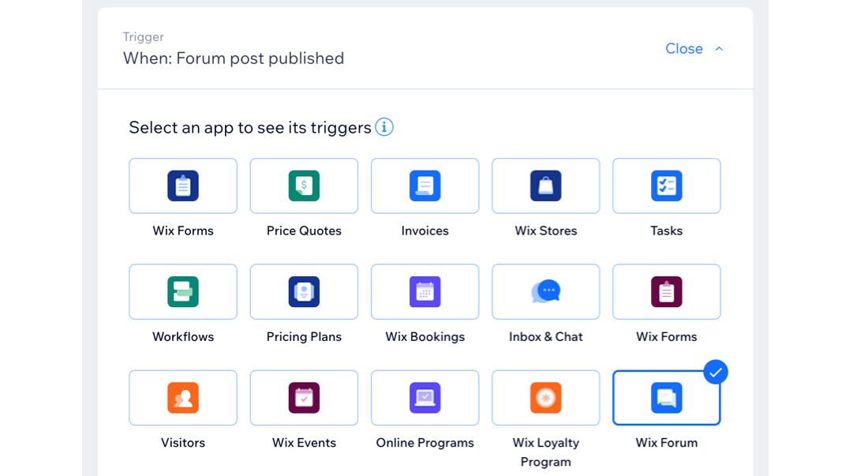The height and width of the screenshot is (476, 868).
Task: Pick the Wix Stores shopping bag icon
Action: tap(546, 186)
